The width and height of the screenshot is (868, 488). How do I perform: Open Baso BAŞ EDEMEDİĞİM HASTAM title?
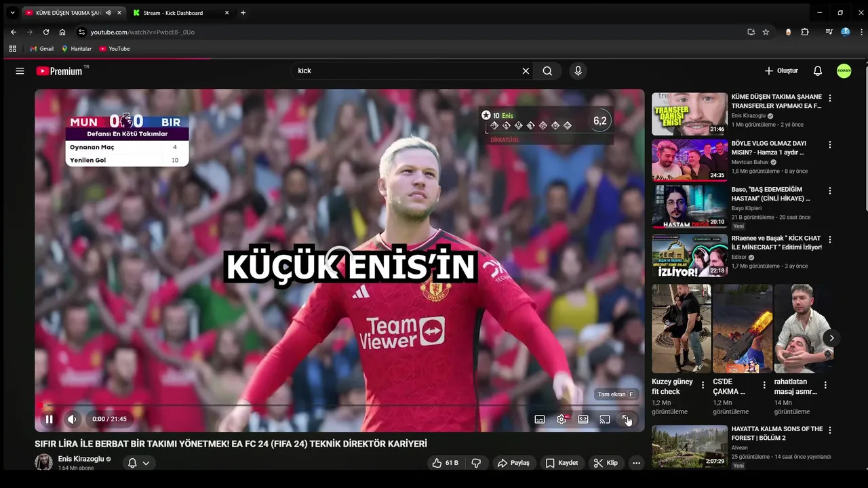pyautogui.click(x=771, y=194)
